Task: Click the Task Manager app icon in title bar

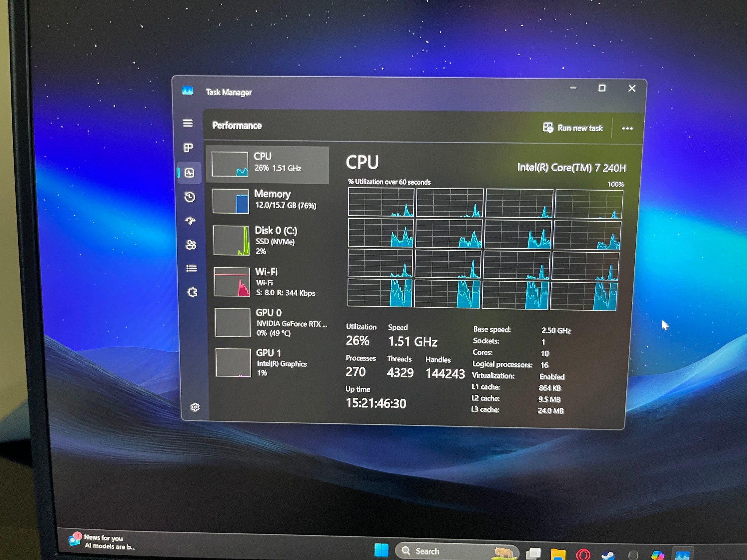Action: (x=187, y=90)
